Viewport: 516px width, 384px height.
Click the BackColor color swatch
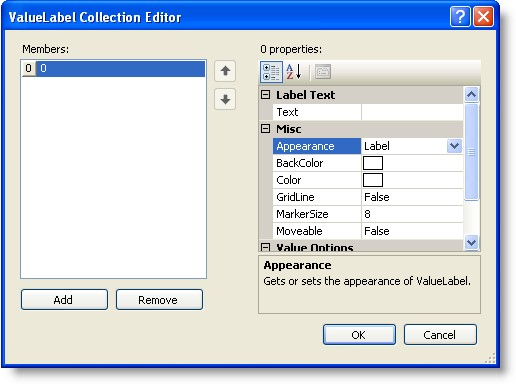tap(373, 163)
